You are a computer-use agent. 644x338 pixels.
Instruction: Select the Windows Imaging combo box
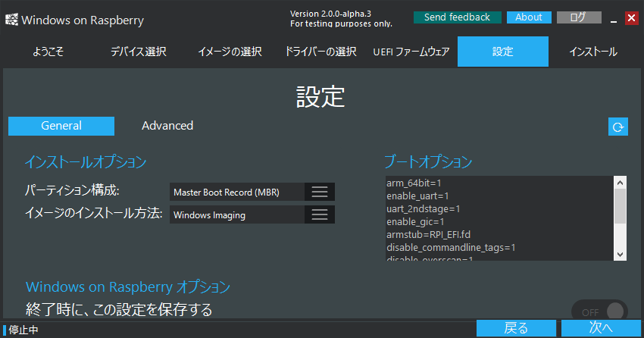pos(252,214)
